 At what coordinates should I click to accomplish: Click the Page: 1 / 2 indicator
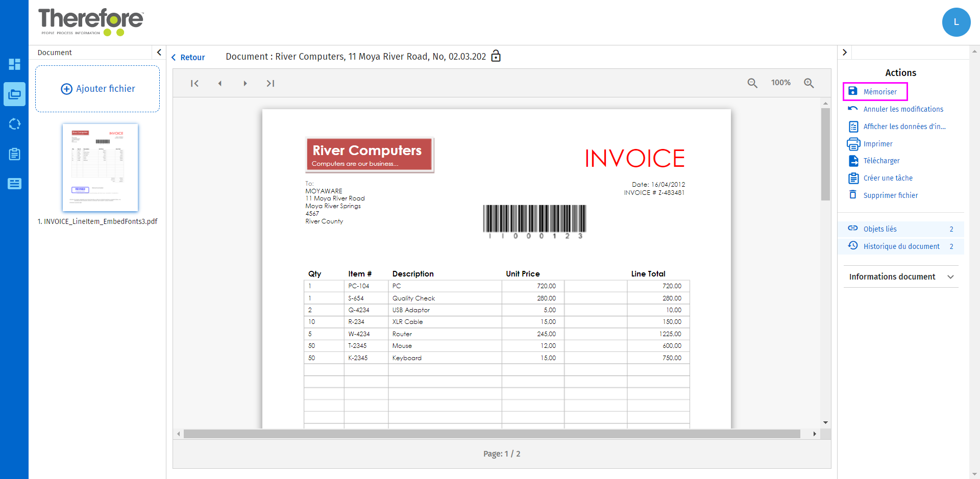tap(502, 453)
